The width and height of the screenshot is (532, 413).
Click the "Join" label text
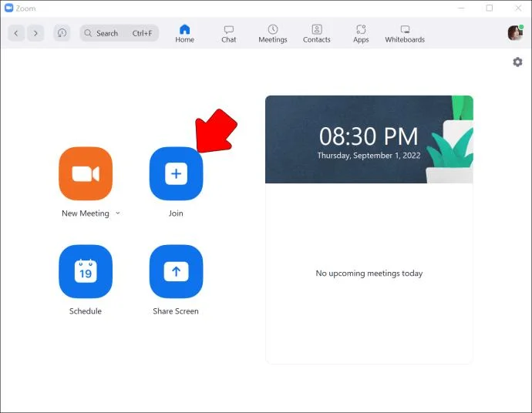pos(176,213)
